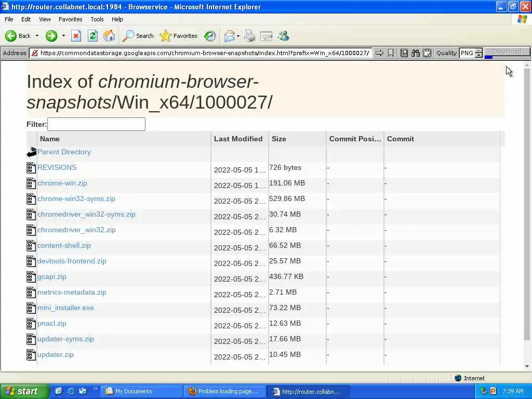Click the Back arrow icon
Viewport: 532px width, 399px height.
coord(11,36)
